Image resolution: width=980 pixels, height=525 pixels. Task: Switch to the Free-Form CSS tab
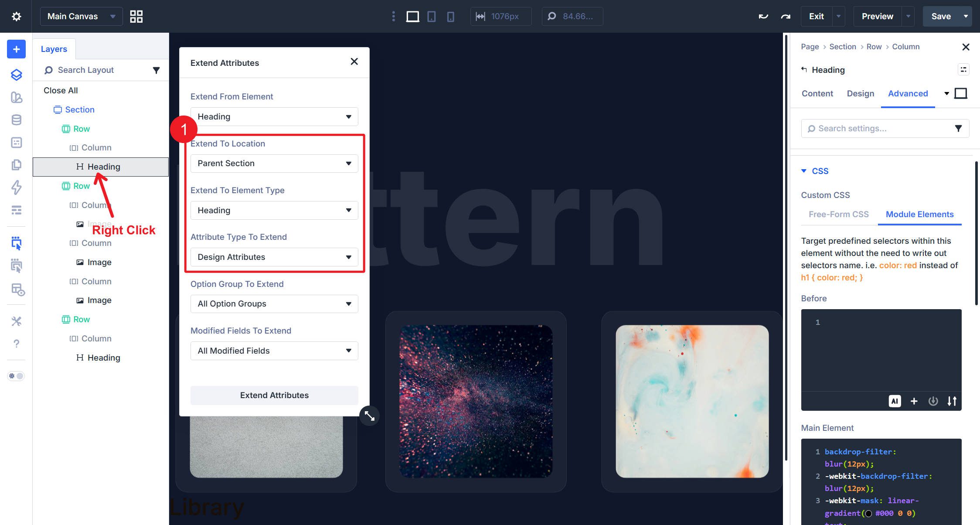point(838,214)
